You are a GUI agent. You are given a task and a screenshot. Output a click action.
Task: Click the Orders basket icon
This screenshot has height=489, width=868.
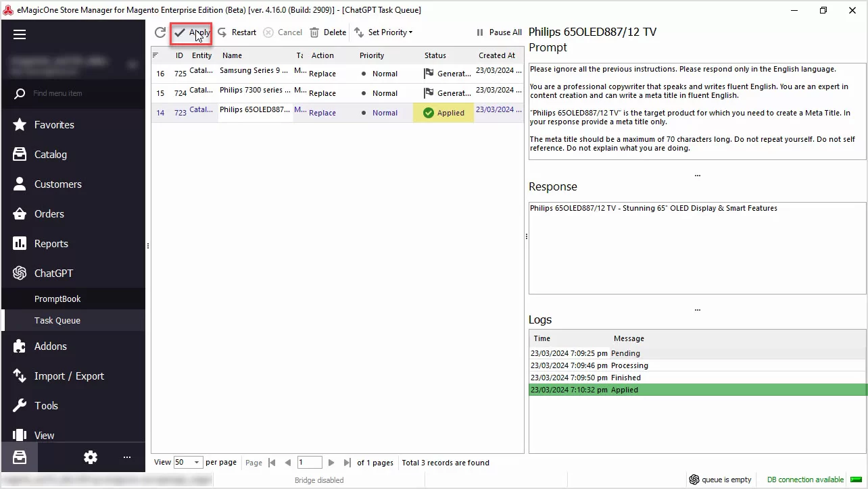(20, 213)
